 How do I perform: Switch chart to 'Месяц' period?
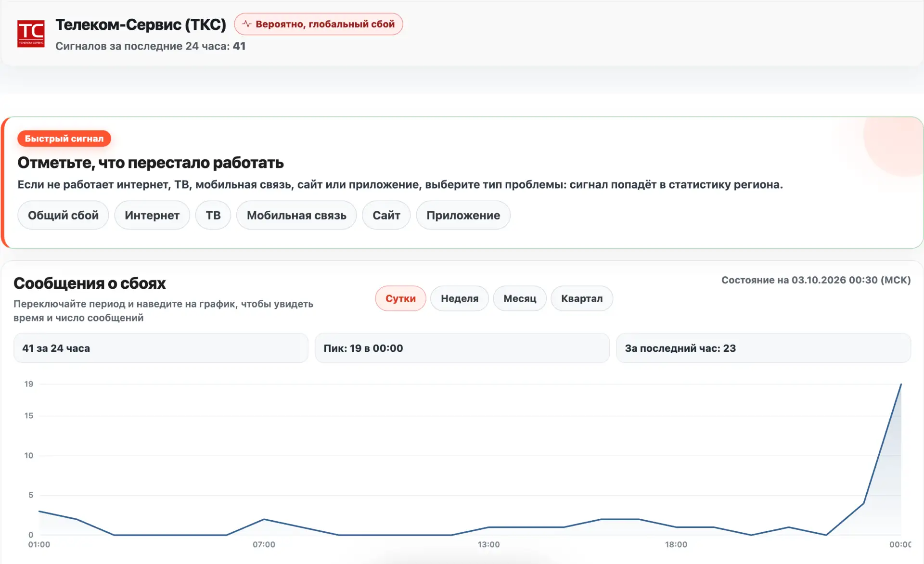[x=520, y=298]
